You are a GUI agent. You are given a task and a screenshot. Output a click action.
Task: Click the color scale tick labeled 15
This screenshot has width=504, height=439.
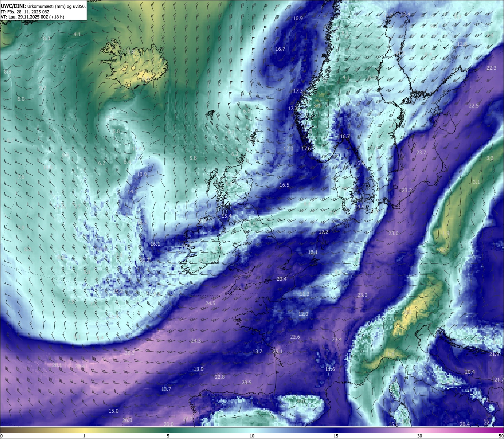pyautogui.click(x=336, y=436)
